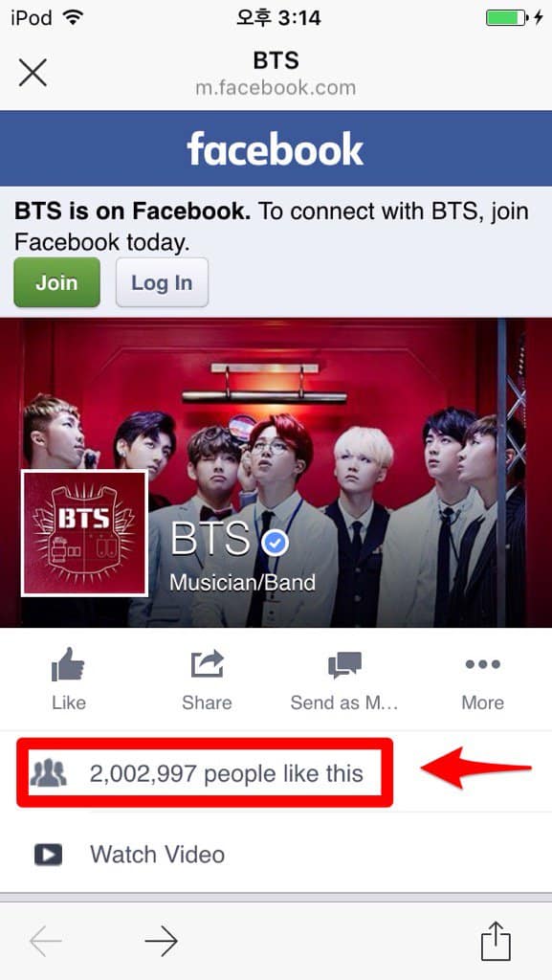
Task: Tap the m.facebook.com address text
Action: pyautogui.click(x=276, y=87)
